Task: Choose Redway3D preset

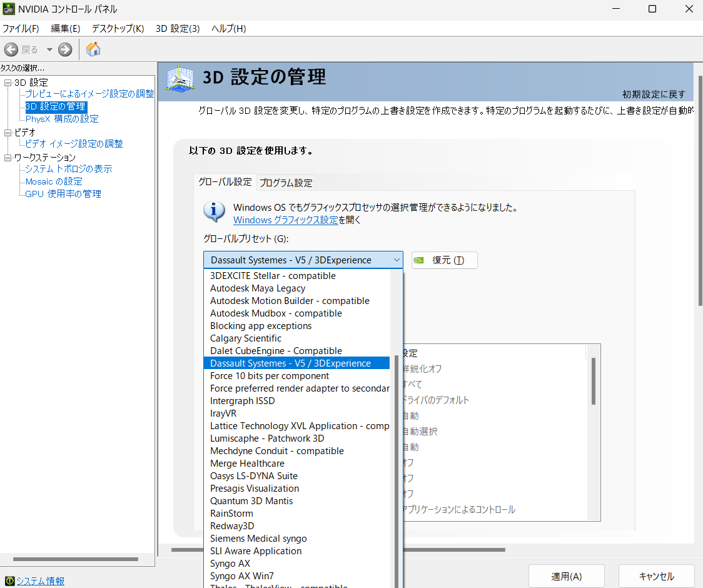Action: tap(297, 526)
